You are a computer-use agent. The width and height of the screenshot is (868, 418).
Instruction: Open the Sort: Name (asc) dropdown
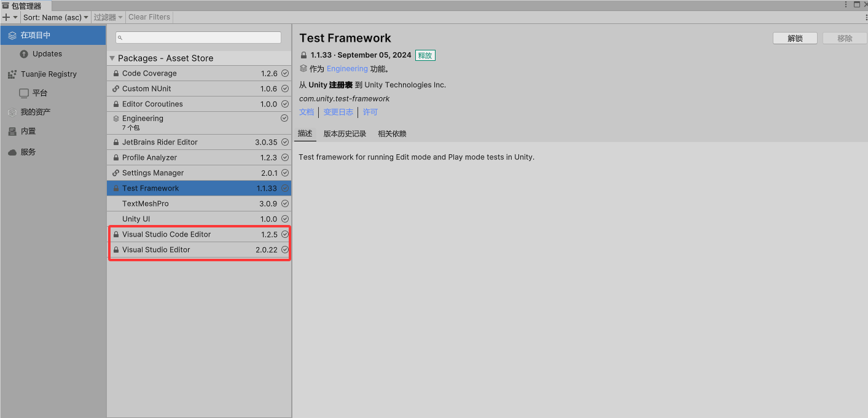tap(56, 17)
